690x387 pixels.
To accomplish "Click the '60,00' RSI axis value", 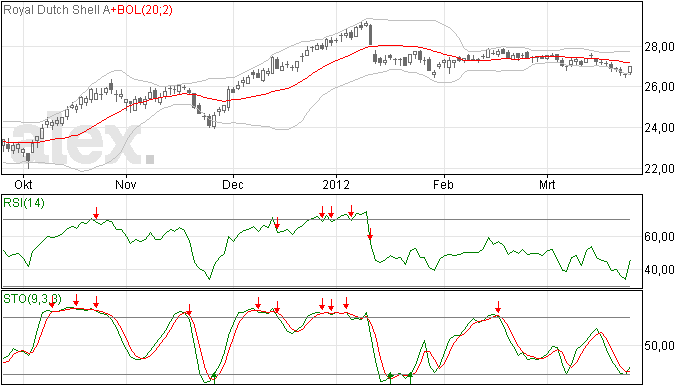I will pyautogui.click(x=659, y=237).
